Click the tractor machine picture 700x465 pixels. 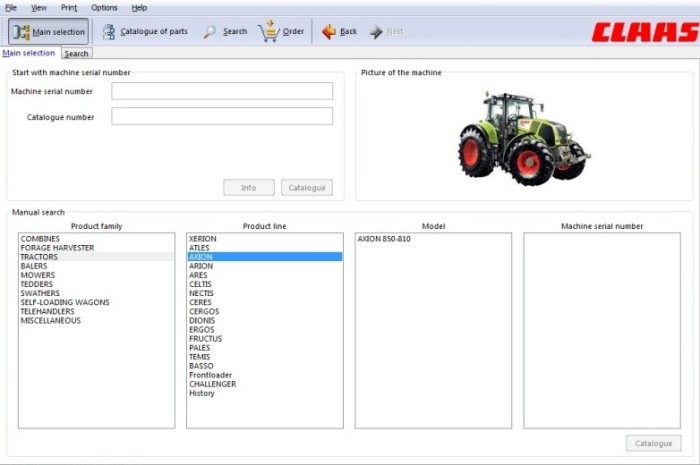[524, 137]
